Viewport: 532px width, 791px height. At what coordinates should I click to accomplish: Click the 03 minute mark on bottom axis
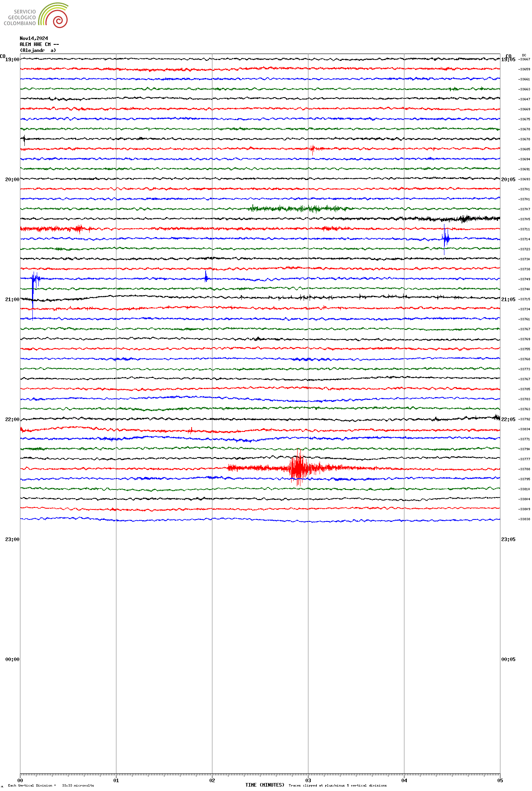[308, 780]
